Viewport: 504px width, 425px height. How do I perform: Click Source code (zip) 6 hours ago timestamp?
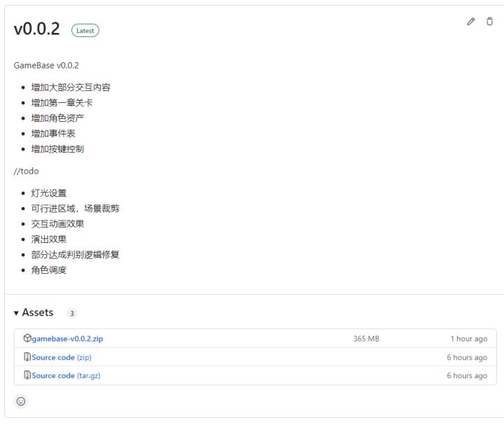(467, 358)
